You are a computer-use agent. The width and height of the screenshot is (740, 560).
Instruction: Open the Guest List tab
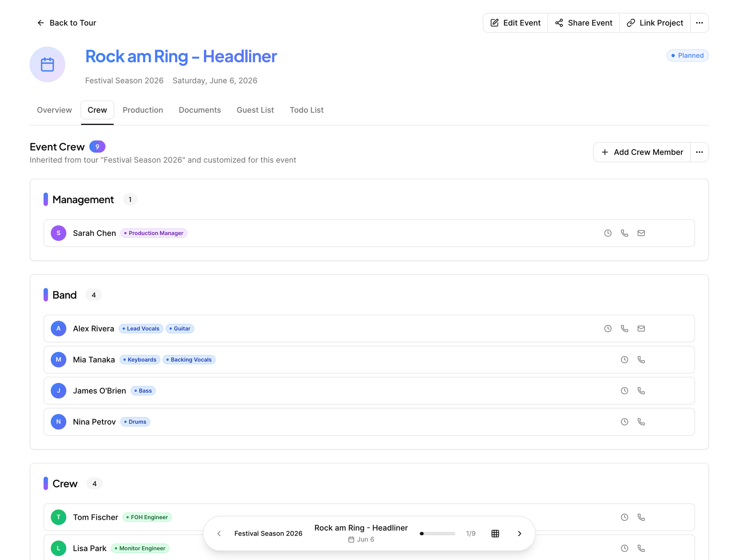[255, 110]
